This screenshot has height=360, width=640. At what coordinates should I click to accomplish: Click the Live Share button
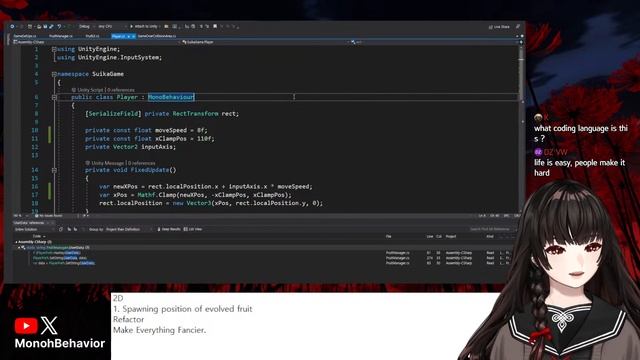pos(499,27)
